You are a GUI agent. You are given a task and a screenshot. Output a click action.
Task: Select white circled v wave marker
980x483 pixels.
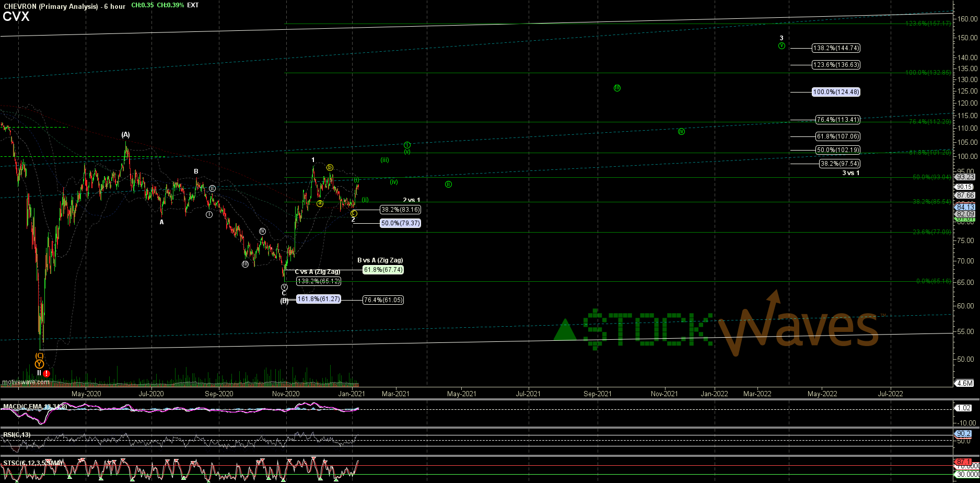[284, 287]
